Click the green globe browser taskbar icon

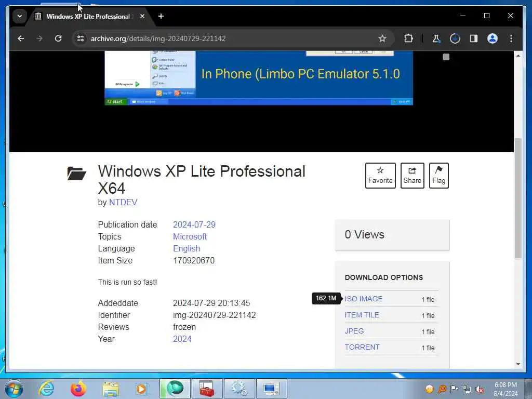point(175,389)
